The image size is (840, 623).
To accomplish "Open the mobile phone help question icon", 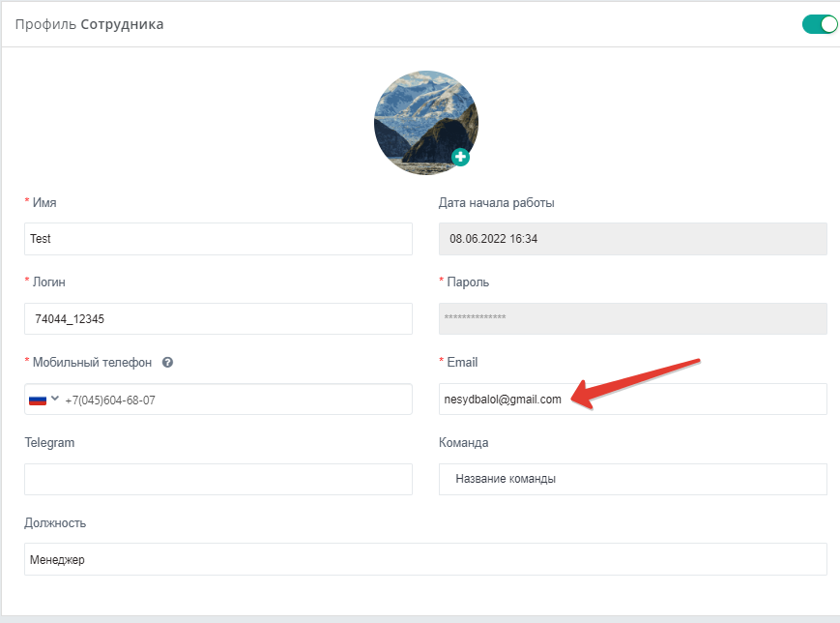I will 167,363.
